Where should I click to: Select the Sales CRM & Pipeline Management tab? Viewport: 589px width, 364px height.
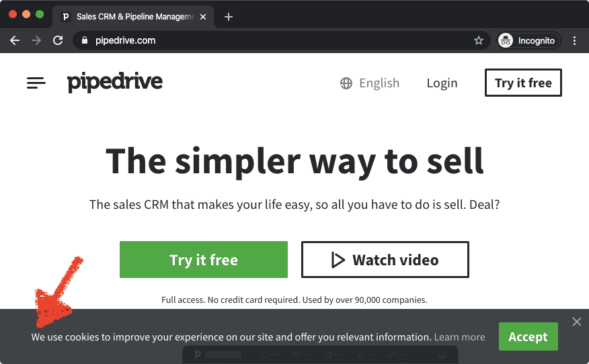pos(133,17)
